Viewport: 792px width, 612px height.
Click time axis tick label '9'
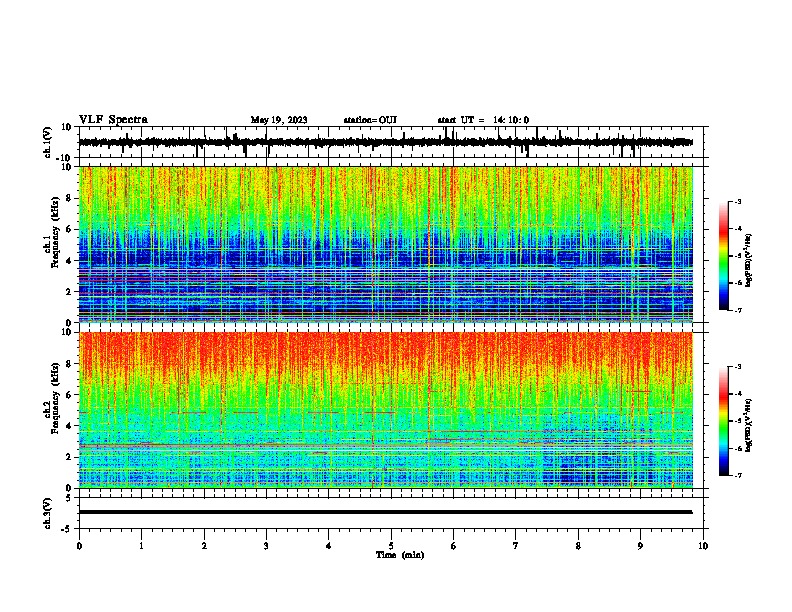640,546
